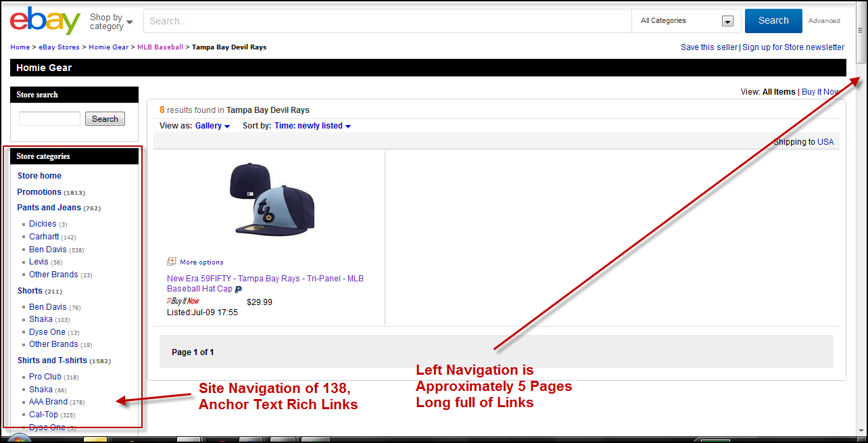Image resolution: width=868 pixels, height=443 pixels.
Task: Open Sort by Time newly listed dropdown
Action: tap(312, 126)
